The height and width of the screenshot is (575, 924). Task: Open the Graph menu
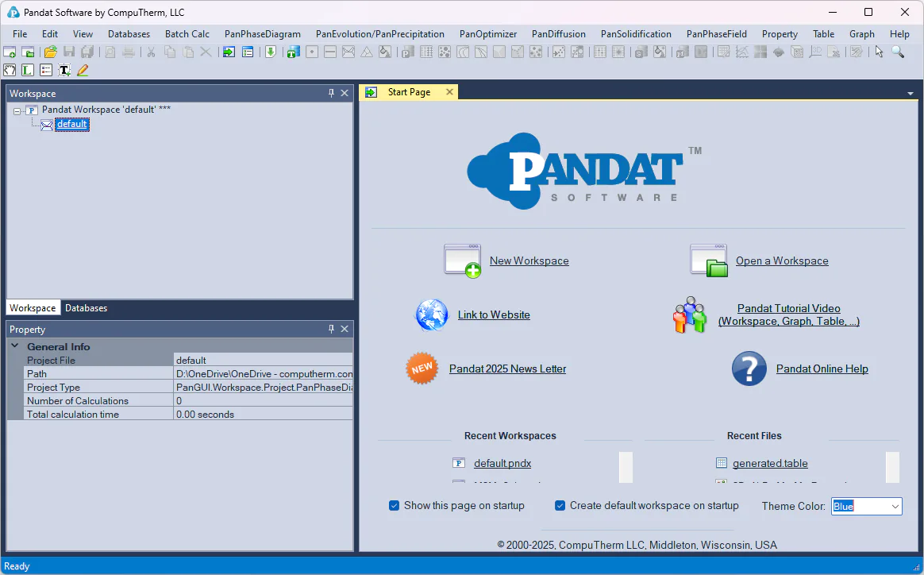861,33
